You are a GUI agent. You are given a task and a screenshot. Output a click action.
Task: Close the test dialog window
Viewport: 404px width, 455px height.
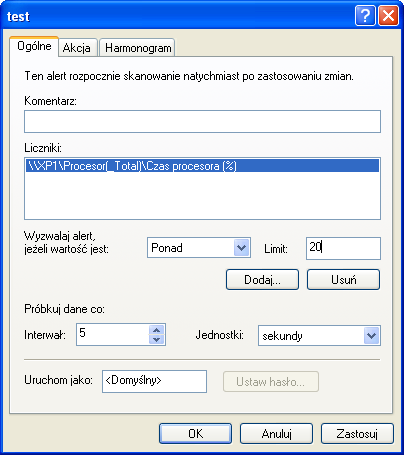[x=389, y=15]
